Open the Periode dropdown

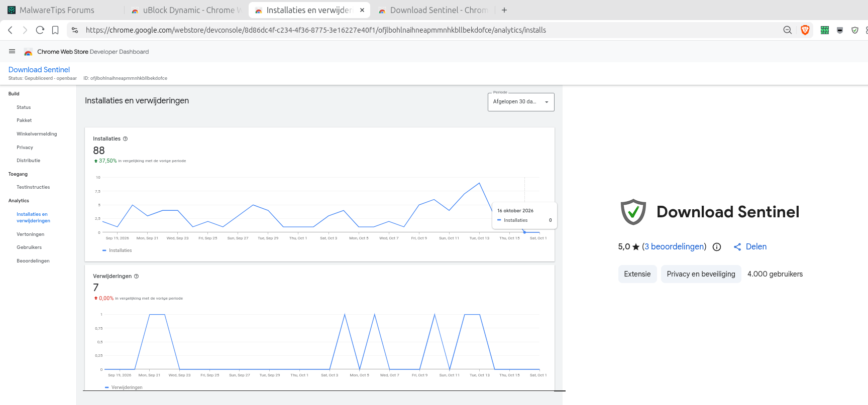click(x=521, y=102)
